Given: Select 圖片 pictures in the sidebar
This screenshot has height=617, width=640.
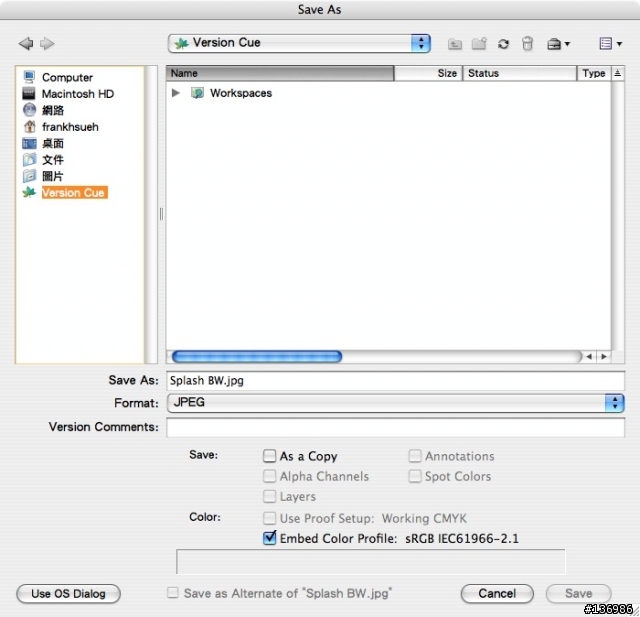Looking at the screenshot, I should [53, 176].
